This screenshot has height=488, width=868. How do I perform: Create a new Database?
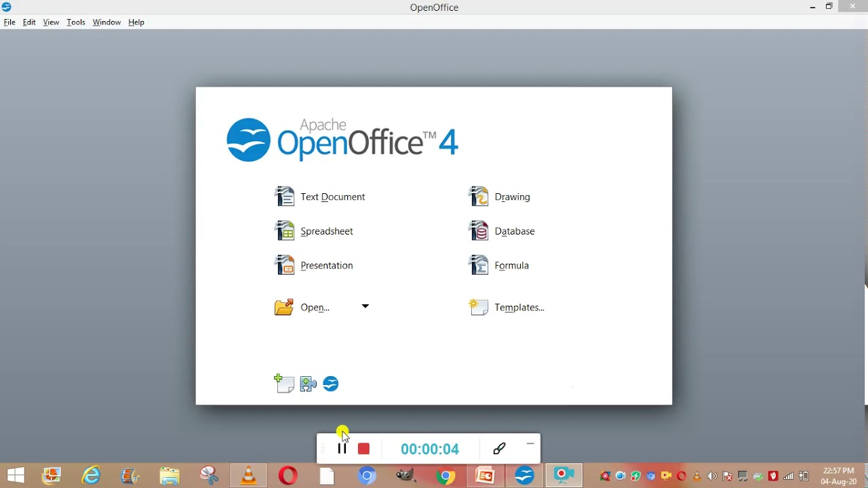[x=502, y=231]
